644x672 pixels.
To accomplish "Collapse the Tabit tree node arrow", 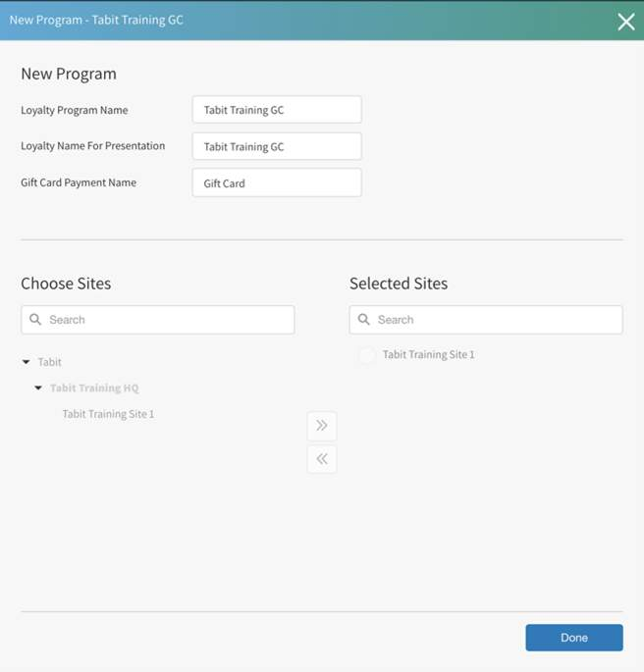I will click(27, 363).
